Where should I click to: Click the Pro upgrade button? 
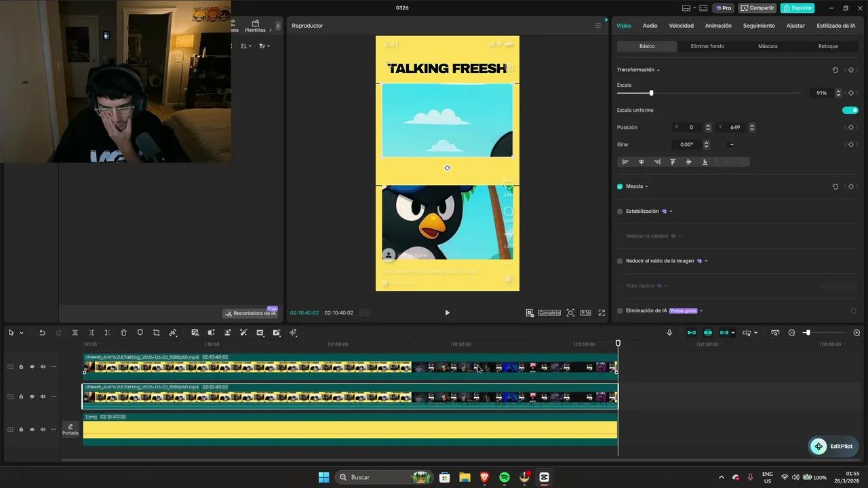tap(723, 8)
